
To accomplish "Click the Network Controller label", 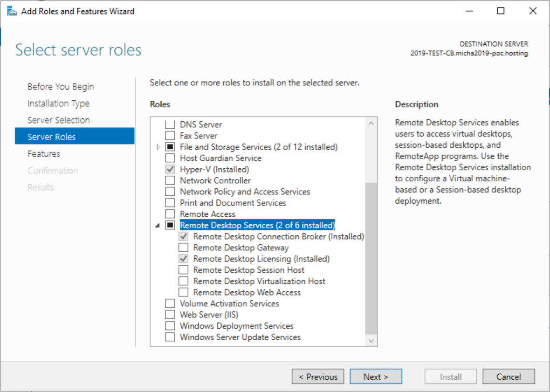I will pos(215,180).
